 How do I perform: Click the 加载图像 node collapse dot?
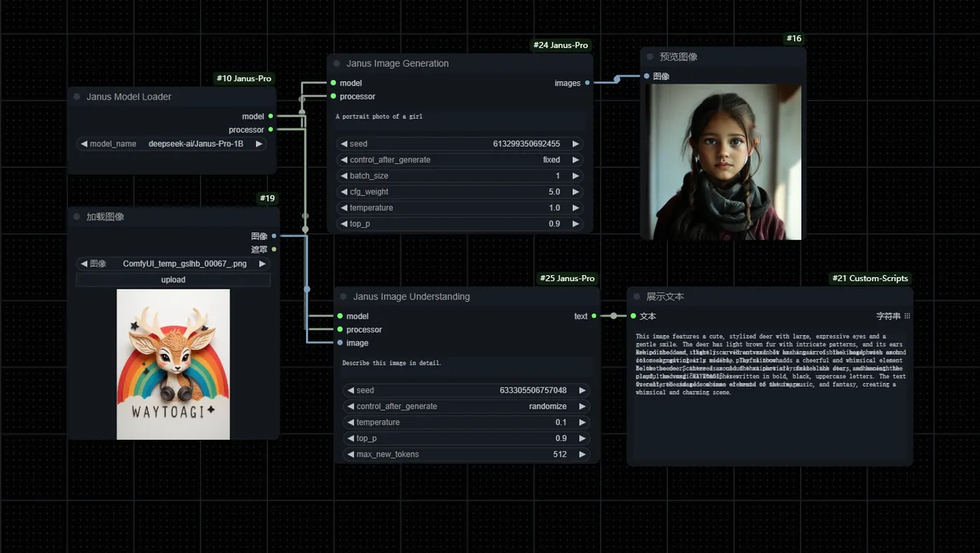point(77,217)
